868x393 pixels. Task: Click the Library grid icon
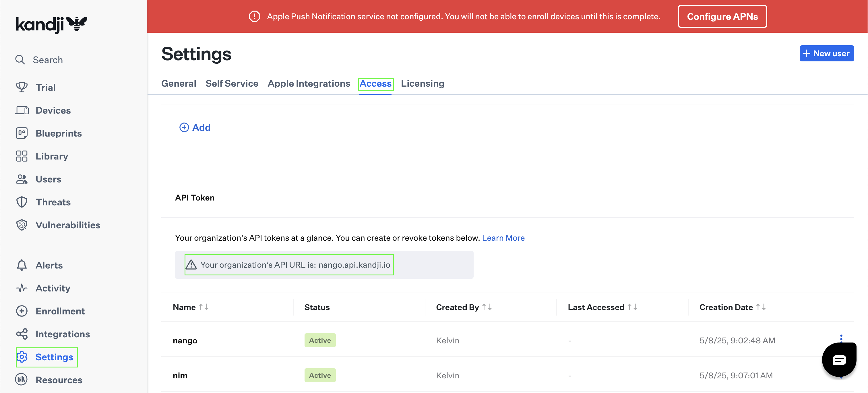[22, 156]
